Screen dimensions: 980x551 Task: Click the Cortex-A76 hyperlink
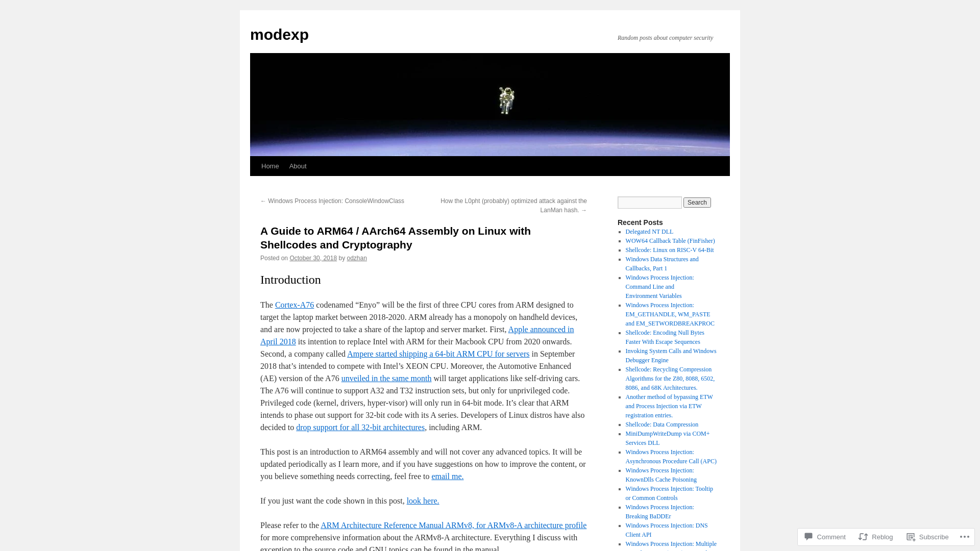pos(294,304)
